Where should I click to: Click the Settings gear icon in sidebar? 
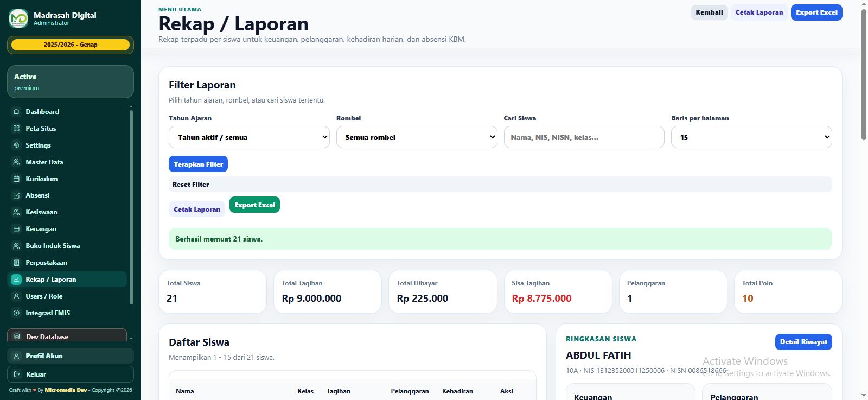[x=16, y=145]
